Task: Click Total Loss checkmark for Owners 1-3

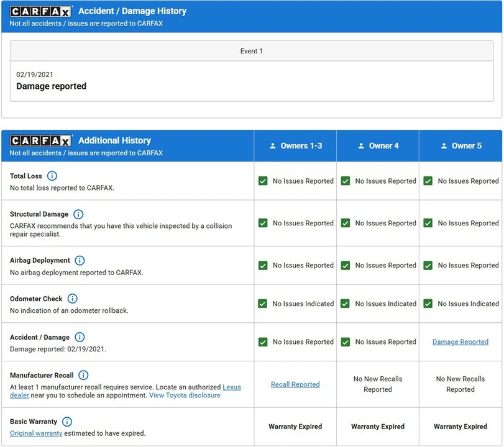Action: click(x=263, y=181)
